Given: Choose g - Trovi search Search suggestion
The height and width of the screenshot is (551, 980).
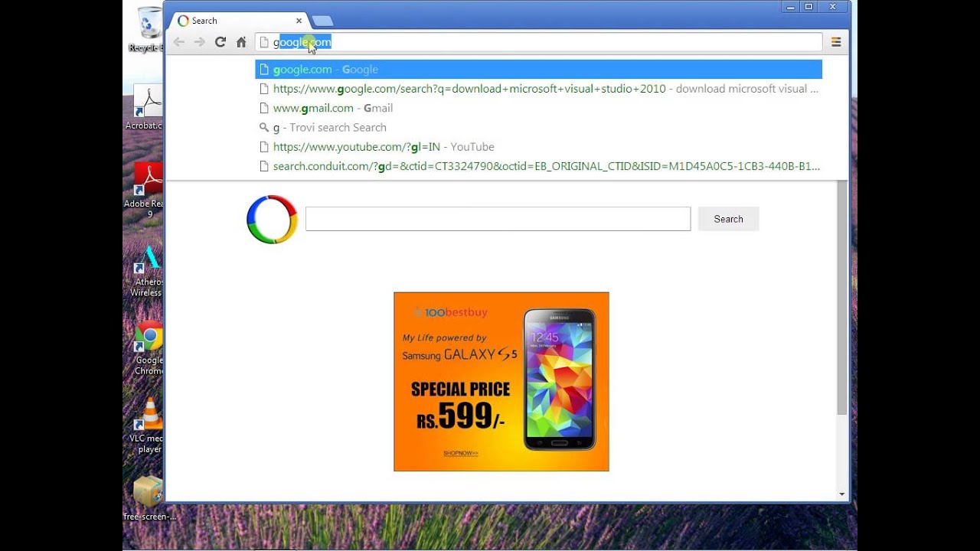Looking at the screenshot, I should pyautogui.click(x=538, y=127).
